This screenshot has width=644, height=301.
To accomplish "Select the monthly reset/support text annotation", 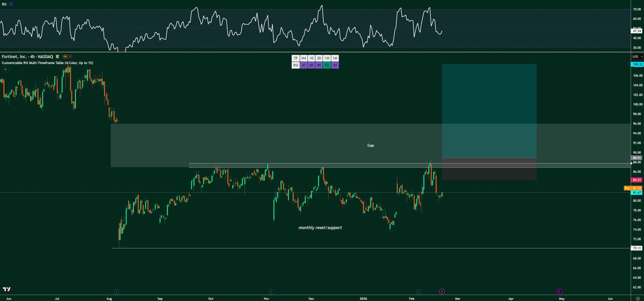I will pyautogui.click(x=320, y=228).
